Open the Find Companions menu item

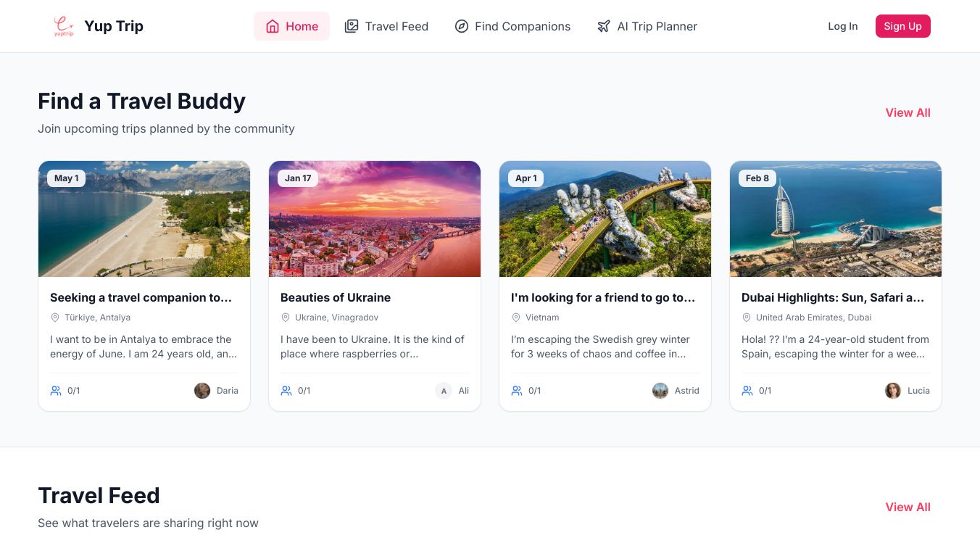pos(522,26)
